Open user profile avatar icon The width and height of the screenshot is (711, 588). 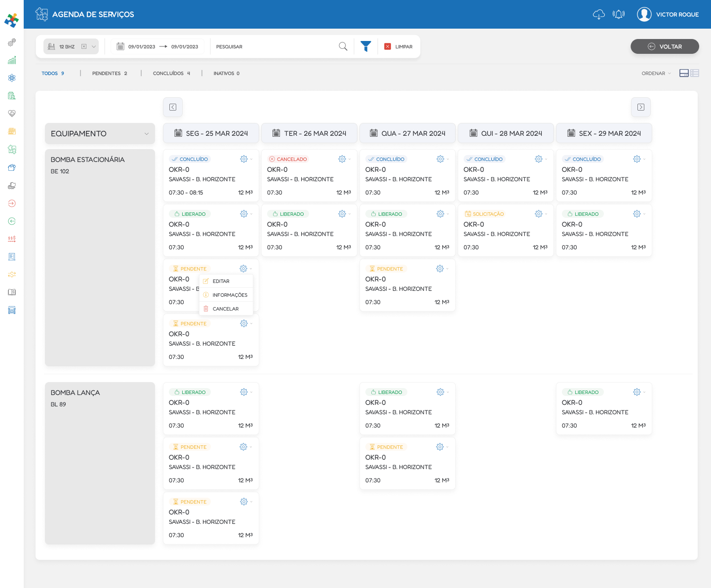pyautogui.click(x=644, y=14)
